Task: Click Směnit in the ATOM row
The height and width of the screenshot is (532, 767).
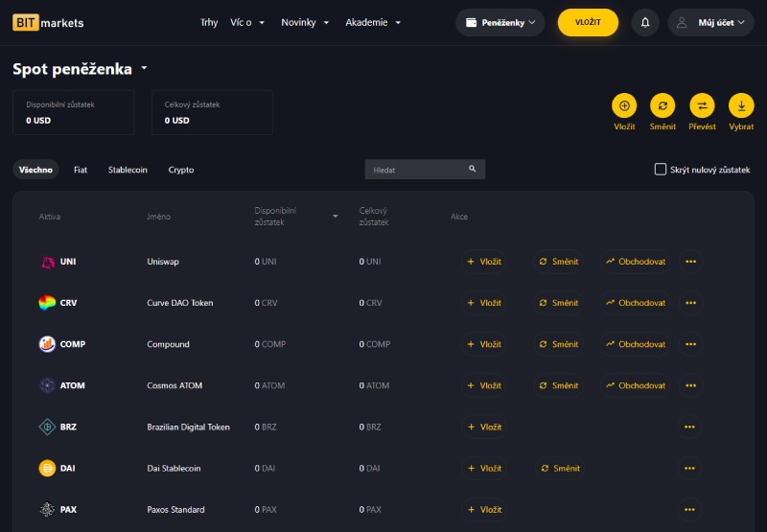Action: click(559, 385)
